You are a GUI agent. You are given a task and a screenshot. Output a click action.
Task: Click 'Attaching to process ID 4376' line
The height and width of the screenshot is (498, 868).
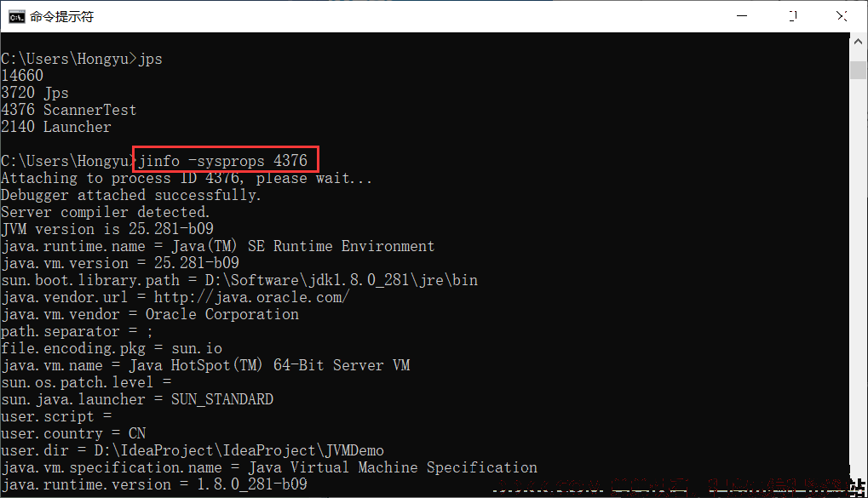[186, 178]
